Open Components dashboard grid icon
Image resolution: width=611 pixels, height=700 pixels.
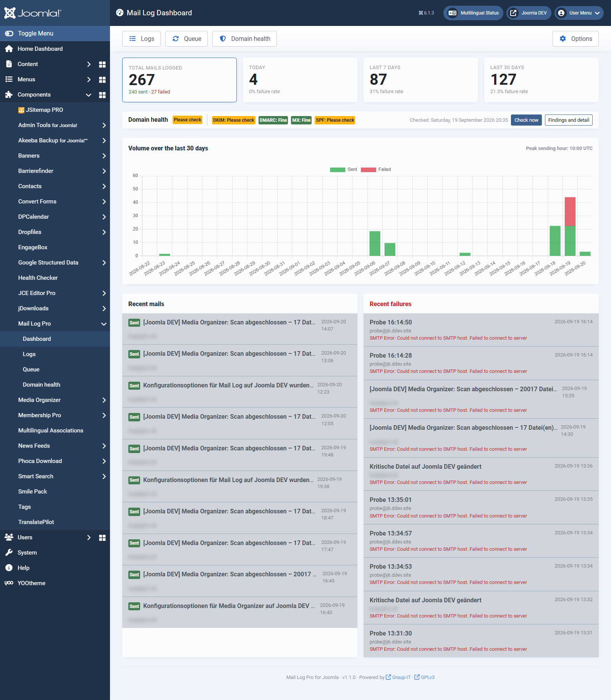(102, 95)
